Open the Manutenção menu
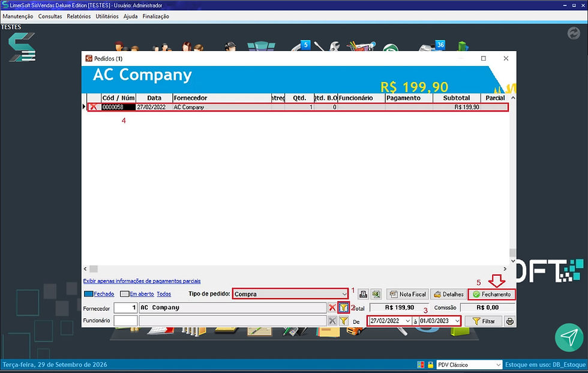588x373 pixels. click(x=17, y=16)
